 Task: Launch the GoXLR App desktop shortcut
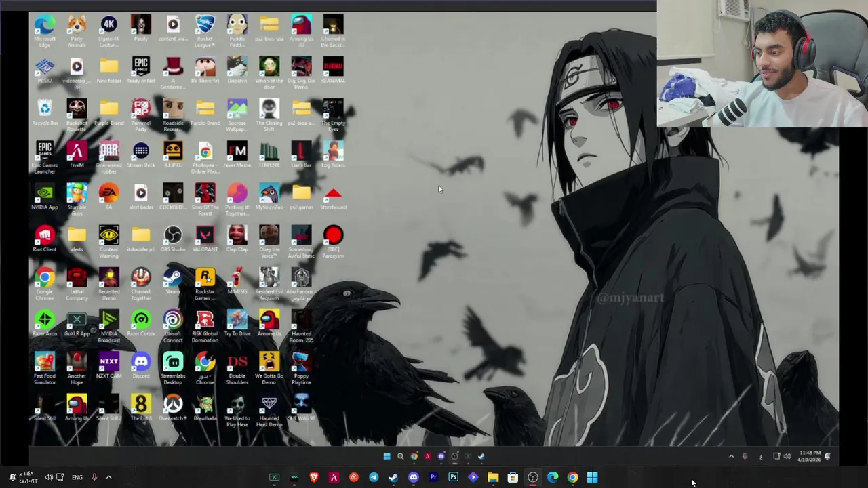(x=77, y=323)
